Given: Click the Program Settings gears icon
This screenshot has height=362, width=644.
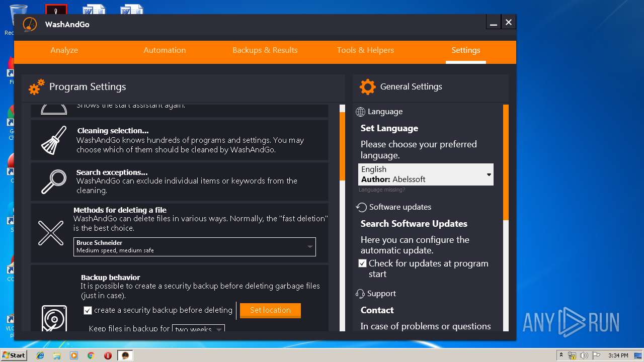Looking at the screenshot, I should 37,87.
